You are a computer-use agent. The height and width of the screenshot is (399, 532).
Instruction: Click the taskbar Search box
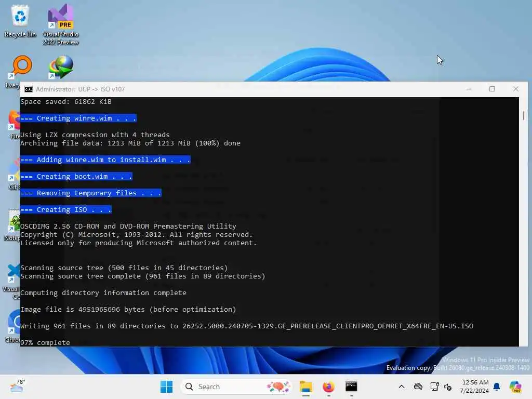point(236,387)
